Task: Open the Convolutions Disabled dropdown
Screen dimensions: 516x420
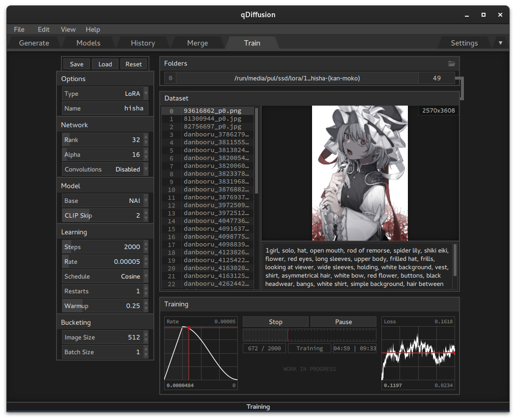Action: tap(105, 169)
